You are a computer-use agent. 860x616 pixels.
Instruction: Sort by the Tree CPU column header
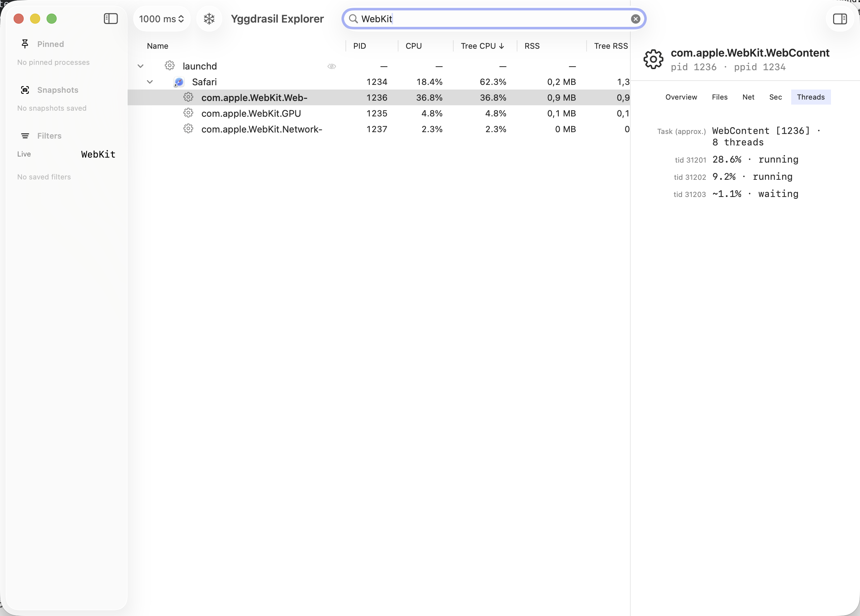click(x=482, y=46)
